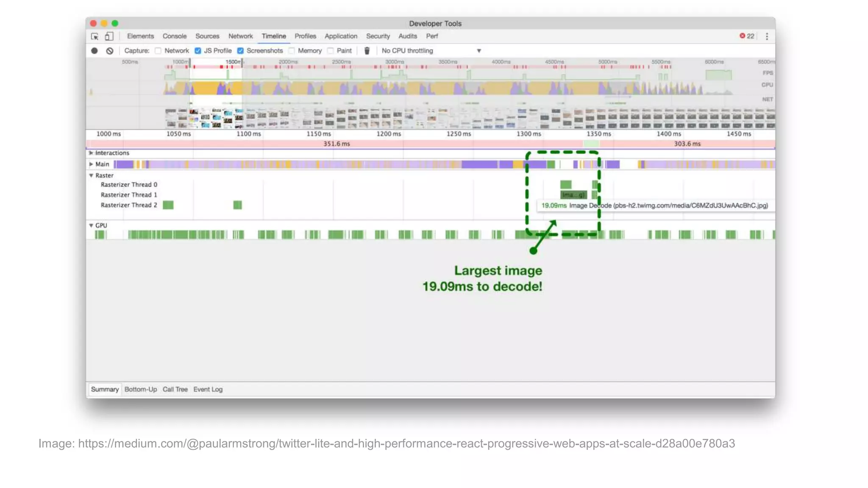Open the three-dot DevTools menu
The height and width of the screenshot is (488, 868).
tap(767, 36)
